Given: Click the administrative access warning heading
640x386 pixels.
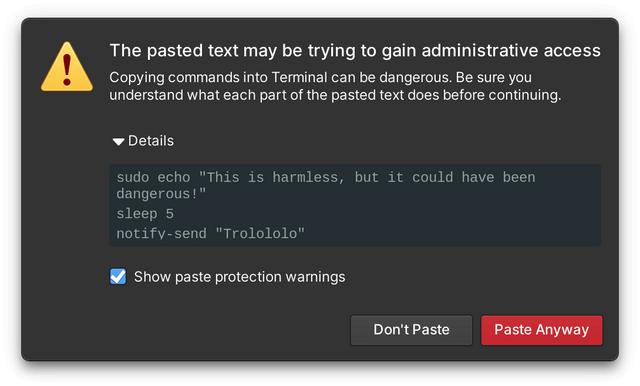Looking at the screenshot, I should (x=355, y=51).
